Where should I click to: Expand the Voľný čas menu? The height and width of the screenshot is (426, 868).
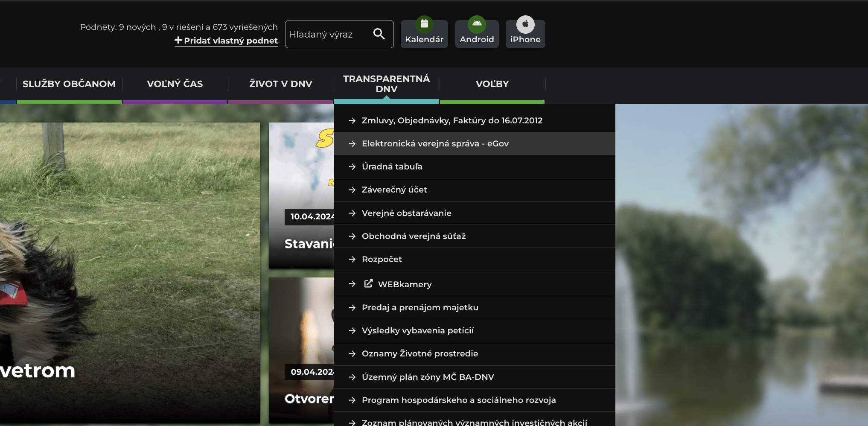175,84
